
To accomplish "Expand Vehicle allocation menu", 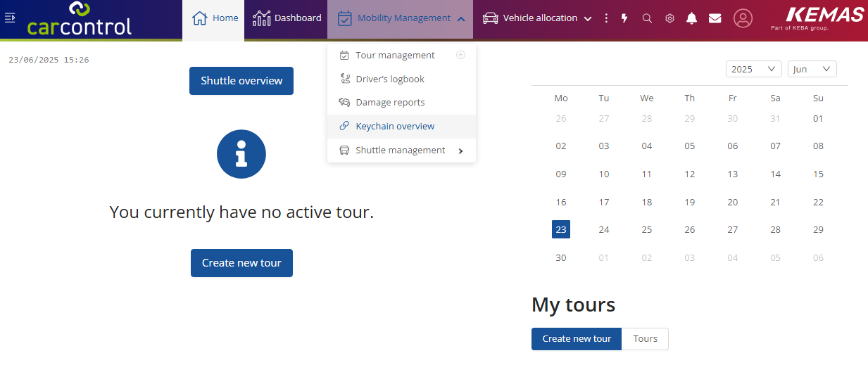I will coord(537,18).
